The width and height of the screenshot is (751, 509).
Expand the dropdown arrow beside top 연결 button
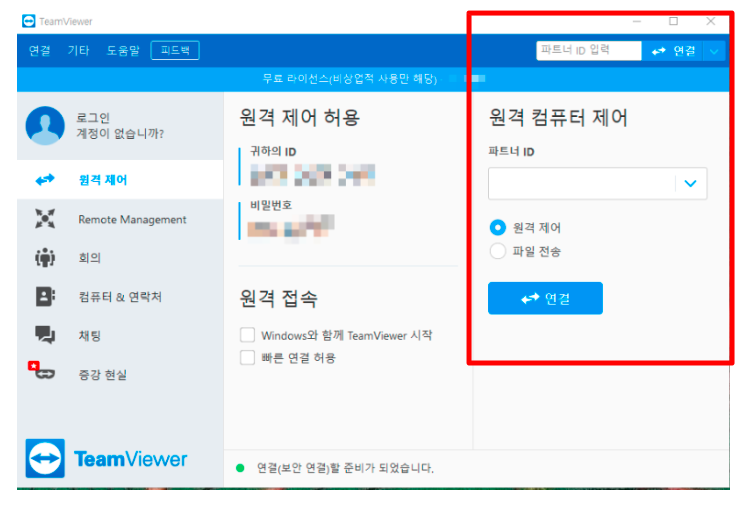pyautogui.click(x=714, y=51)
